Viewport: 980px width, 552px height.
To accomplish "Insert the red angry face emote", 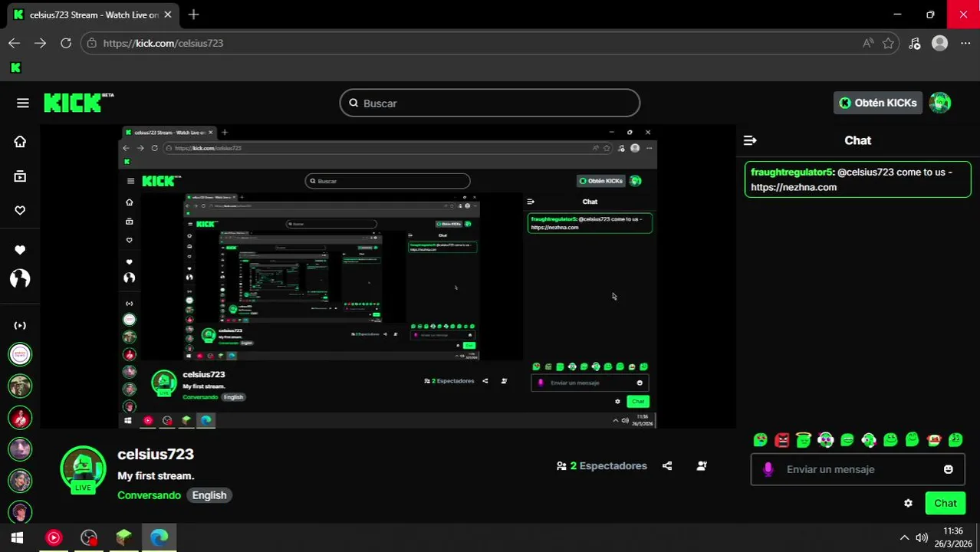I will pyautogui.click(x=781, y=440).
